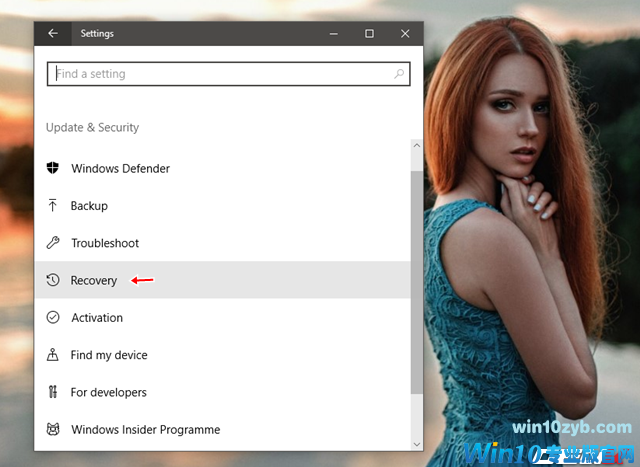Screen dimensions: 640x467
Task: Click the back arrow in Settings title bar
Action: click(x=53, y=33)
